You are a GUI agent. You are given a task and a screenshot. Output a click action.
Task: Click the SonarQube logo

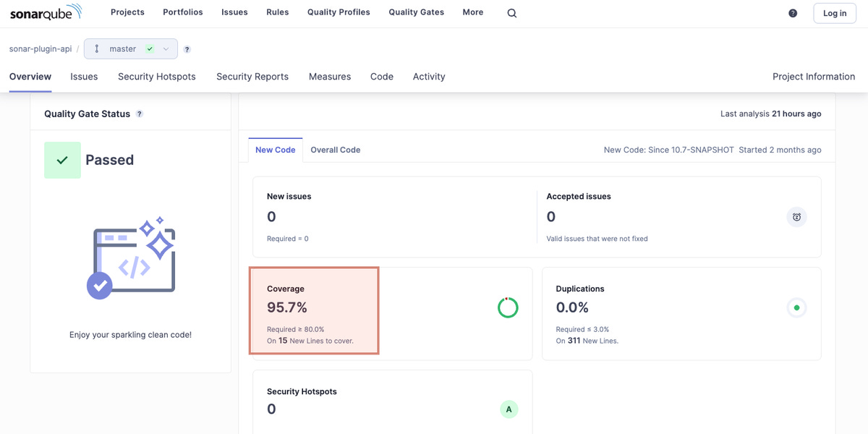pyautogui.click(x=46, y=12)
